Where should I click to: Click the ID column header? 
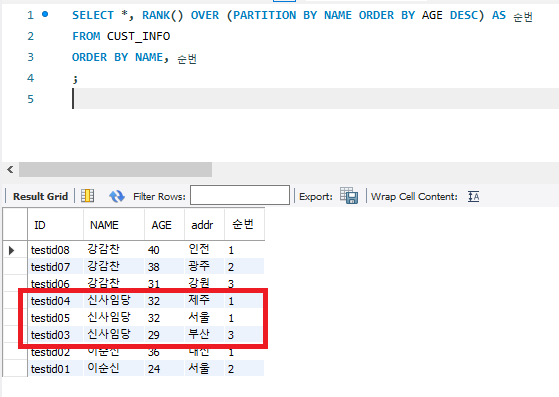click(x=55, y=225)
